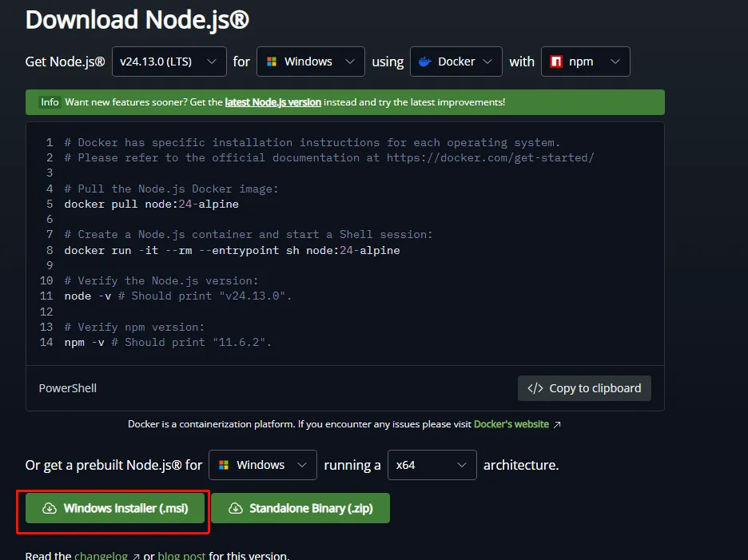The width and height of the screenshot is (748, 560).
Task: Click the line "npm -v # Should print "11.6.2"."
Action: (x=168, y=343)
